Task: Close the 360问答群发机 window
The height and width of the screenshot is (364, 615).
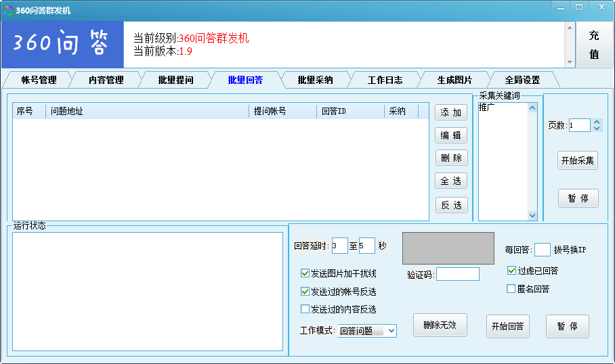Action: pos(601,7)
